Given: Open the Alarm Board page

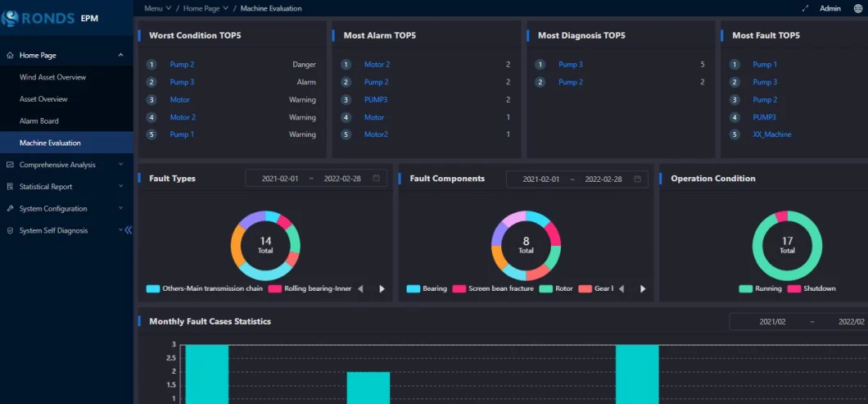Looking at the screenshot, I should point(38,121).
